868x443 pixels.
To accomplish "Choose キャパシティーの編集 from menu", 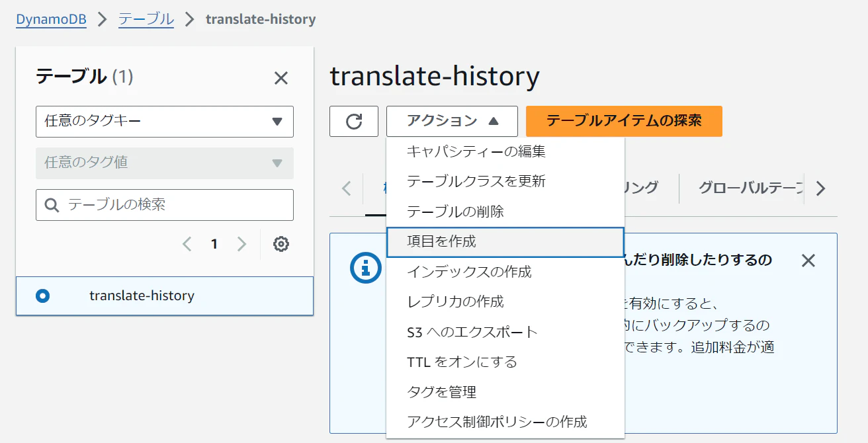I will [x=505, y=151].
